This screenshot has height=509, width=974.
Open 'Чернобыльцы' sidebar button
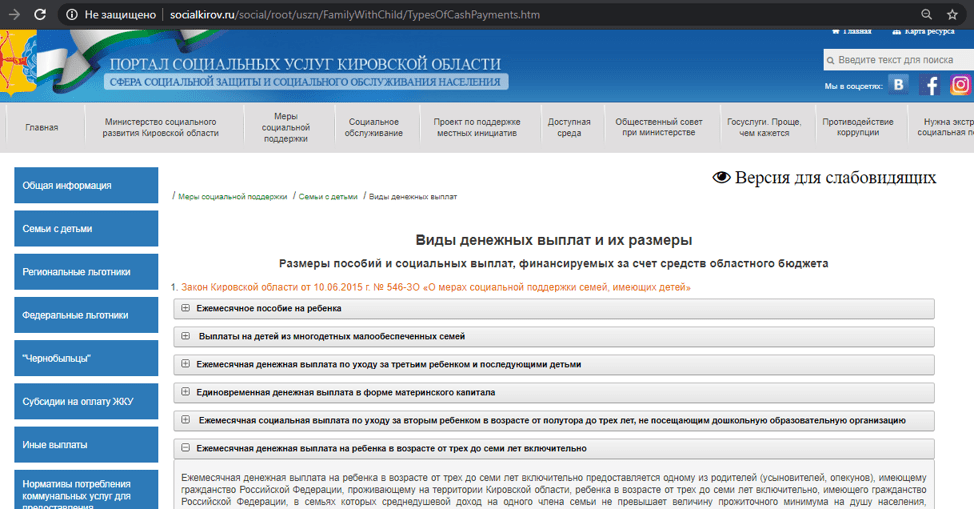coord(86,358)
